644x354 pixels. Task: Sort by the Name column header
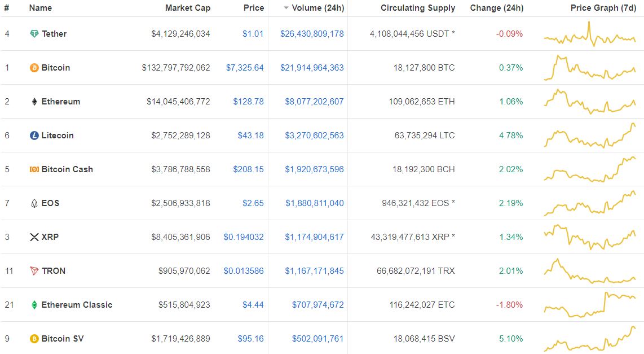pos(40,8)
